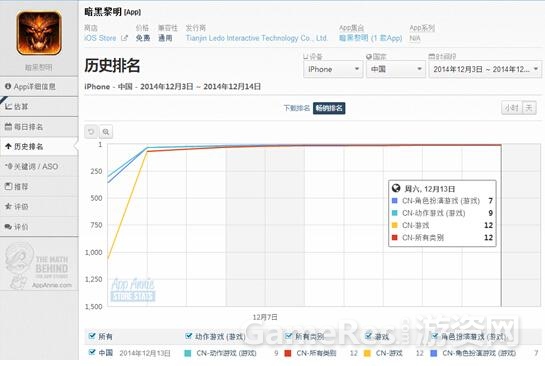
Task: Open the 估算 chart sidebar item
Action: pyautogui.click(x=39, y=107)
